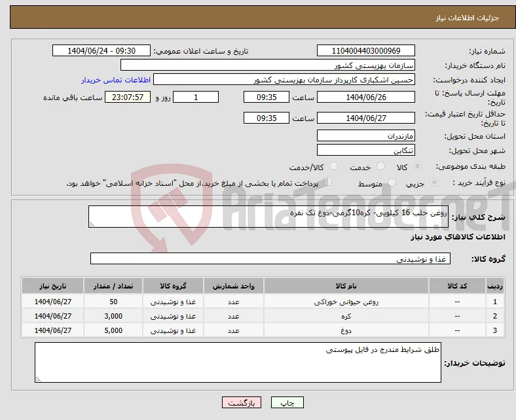
Task: Click goods group field غذا و نوشیدنی
Action: pos(270,258)
